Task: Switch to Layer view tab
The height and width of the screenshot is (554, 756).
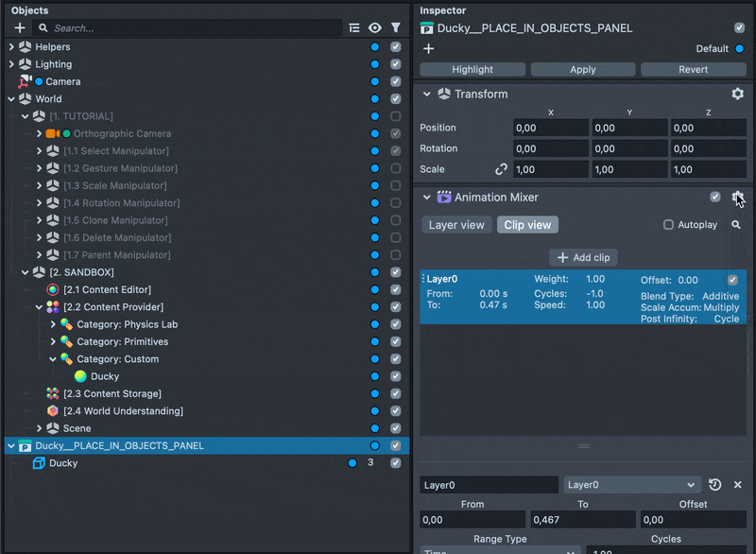Action: (x=455, y=225)
